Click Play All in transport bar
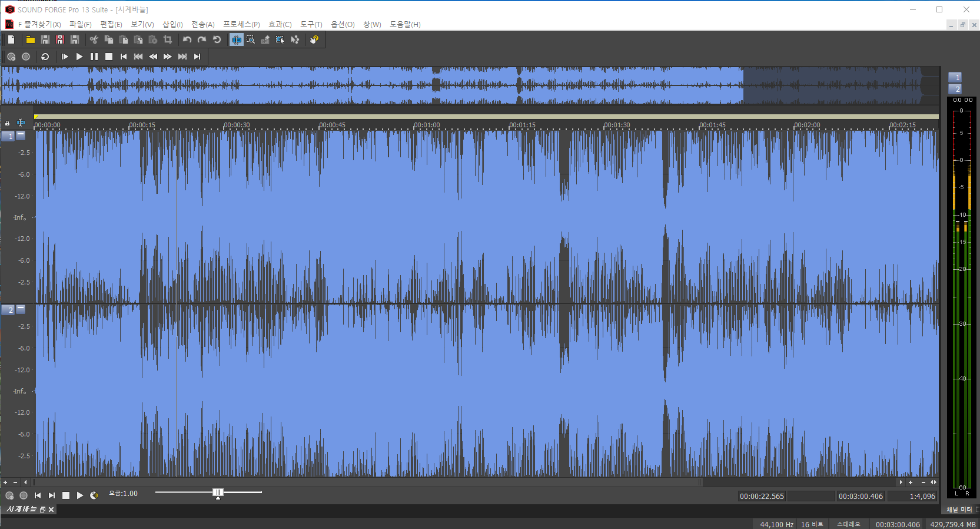980x529 pixels. click(65, 57)
